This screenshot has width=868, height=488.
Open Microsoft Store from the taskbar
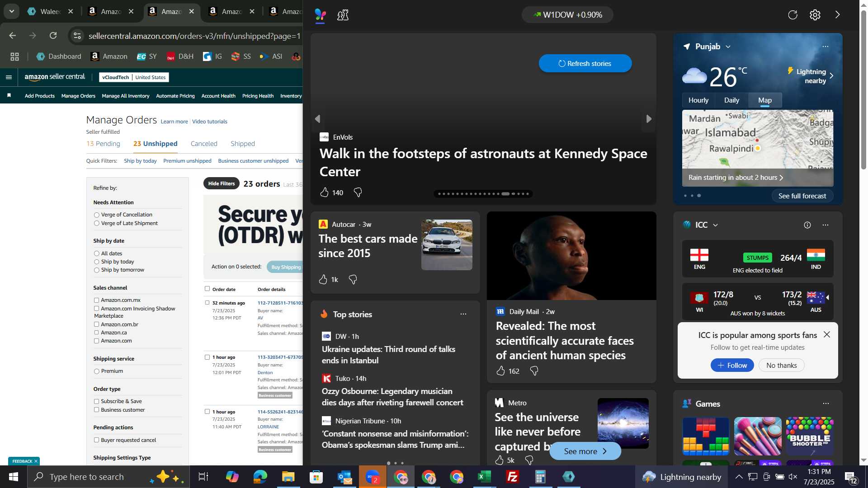point(316,477)
